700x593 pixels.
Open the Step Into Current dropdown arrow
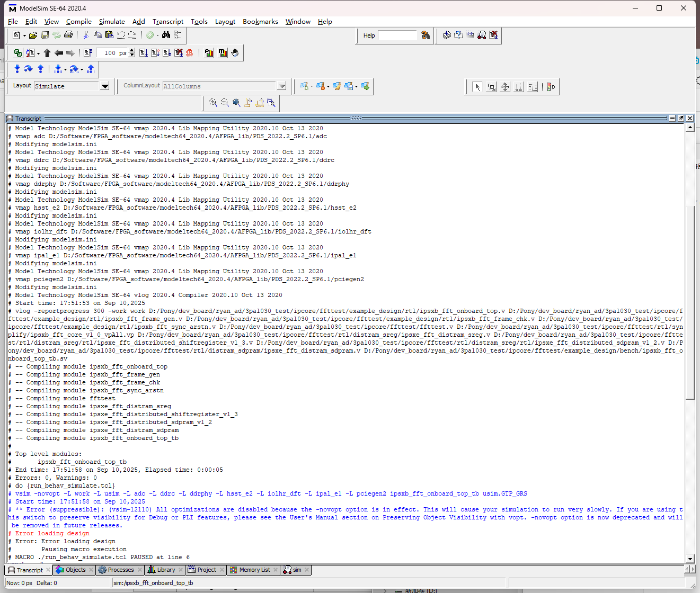(x=65, y=69)
